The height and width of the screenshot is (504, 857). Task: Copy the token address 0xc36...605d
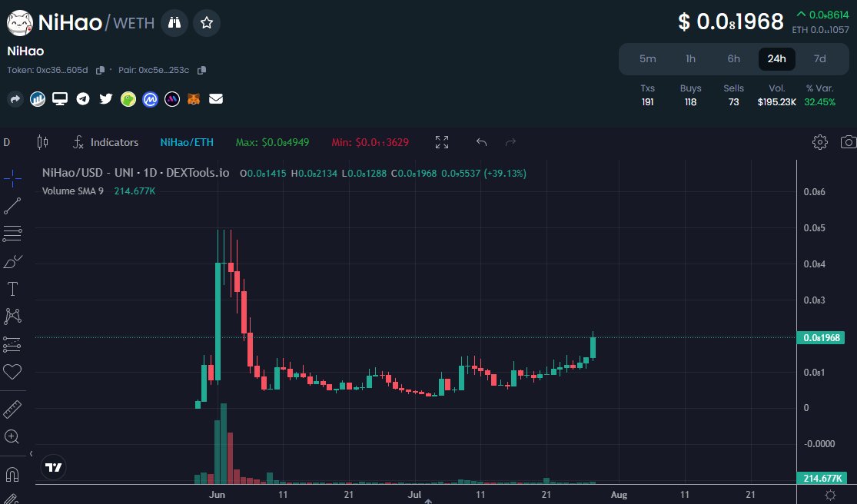100,71
